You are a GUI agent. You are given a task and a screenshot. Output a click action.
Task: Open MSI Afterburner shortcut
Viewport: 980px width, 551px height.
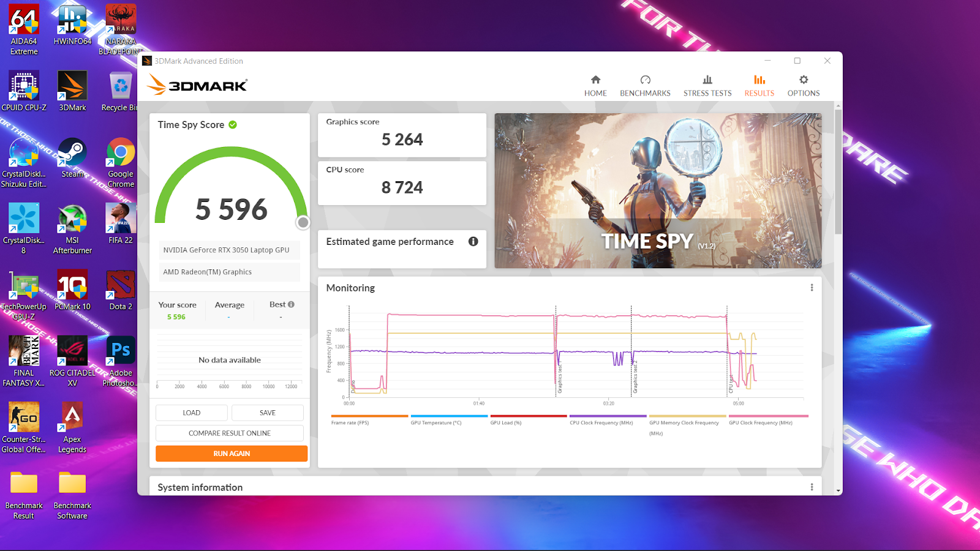point(72,228)
